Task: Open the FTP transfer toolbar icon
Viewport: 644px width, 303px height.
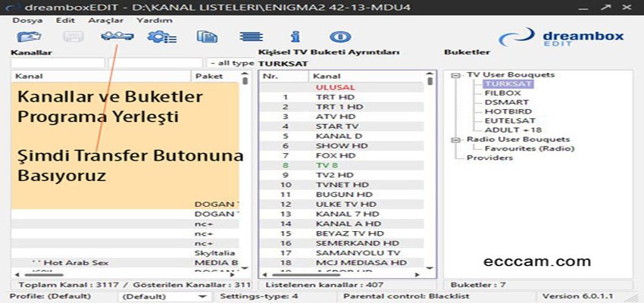Action: (117, 37)
